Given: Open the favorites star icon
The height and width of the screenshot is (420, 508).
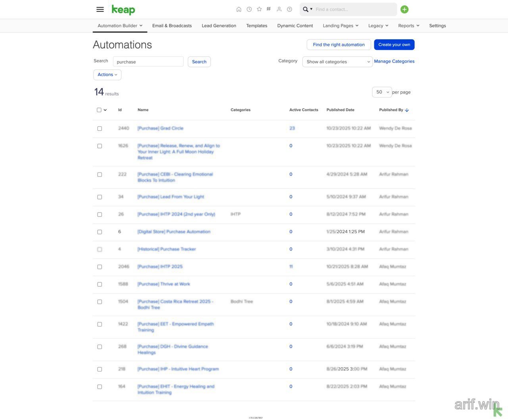Looking at the screenshot, I should (259, 9).
